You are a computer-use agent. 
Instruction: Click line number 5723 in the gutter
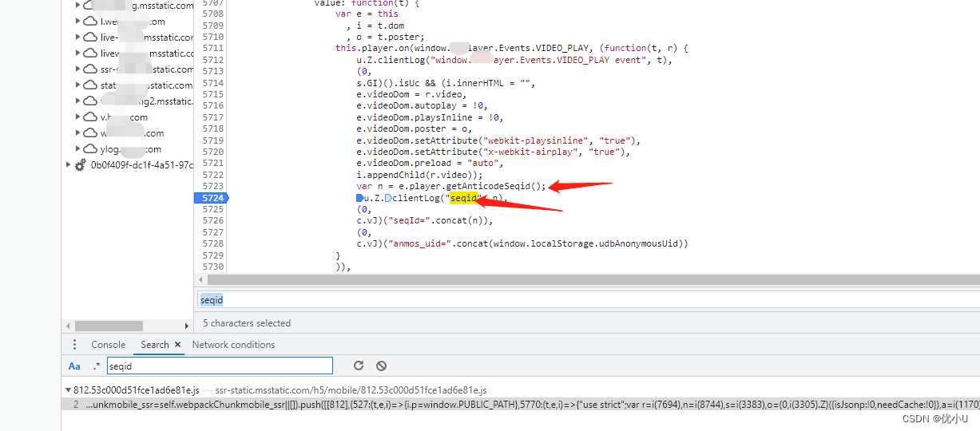213,186
